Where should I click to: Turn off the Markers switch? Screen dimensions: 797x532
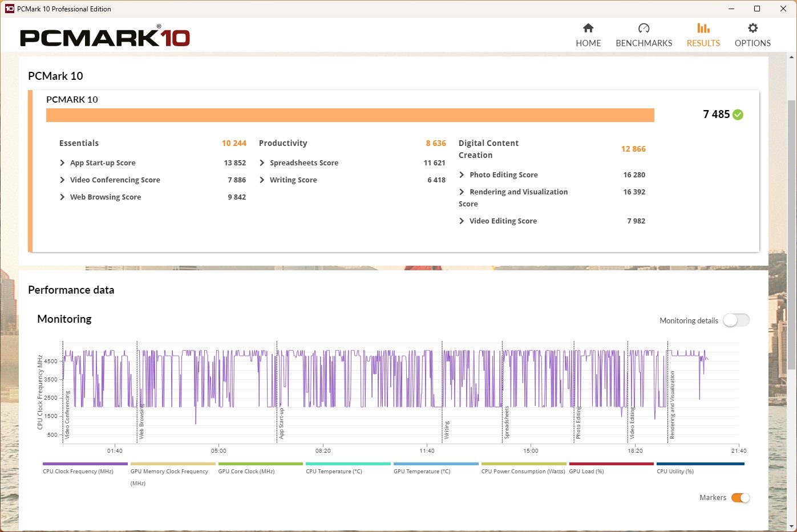[x=741, y=498]
